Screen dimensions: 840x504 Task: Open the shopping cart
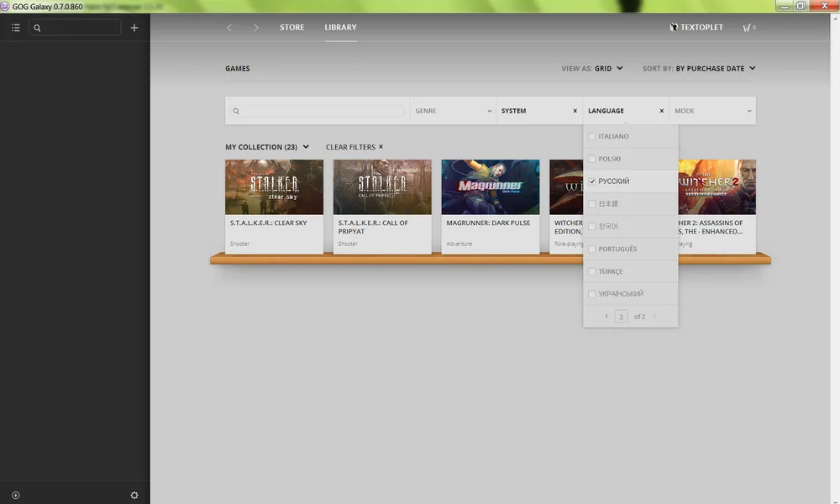pyautogui.click(x=748, y=28)
